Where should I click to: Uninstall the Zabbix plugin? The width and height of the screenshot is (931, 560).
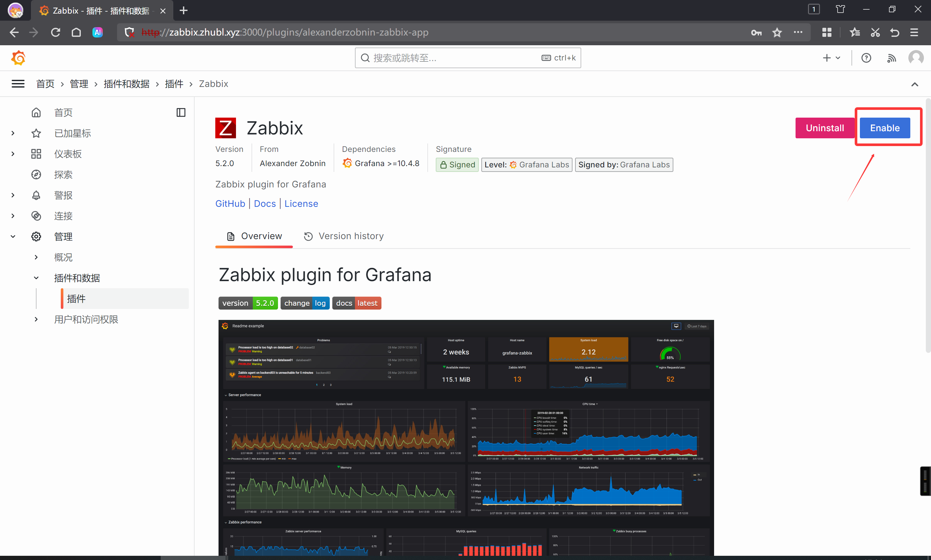[825, 128]
